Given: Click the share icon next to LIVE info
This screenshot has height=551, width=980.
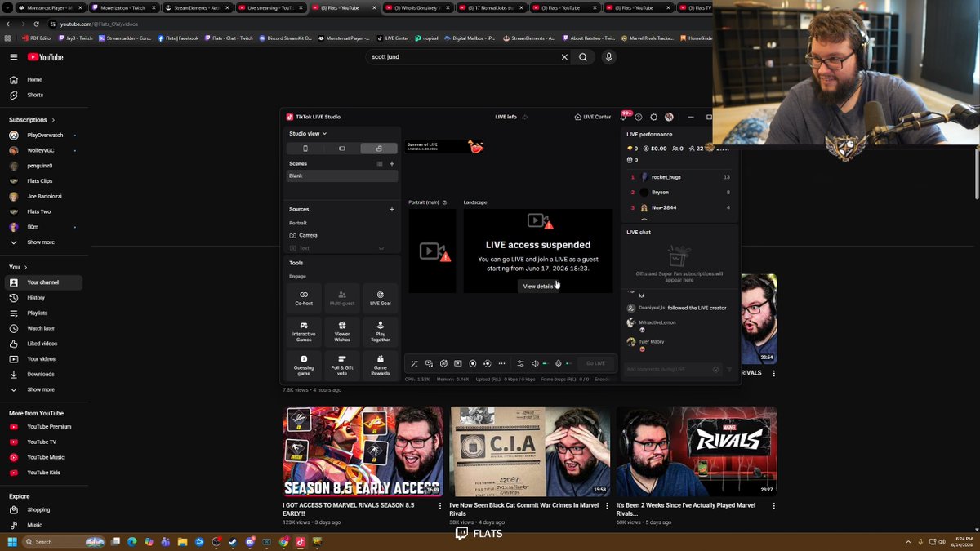Looking at the screenshot, I should [x=524, y=117].
